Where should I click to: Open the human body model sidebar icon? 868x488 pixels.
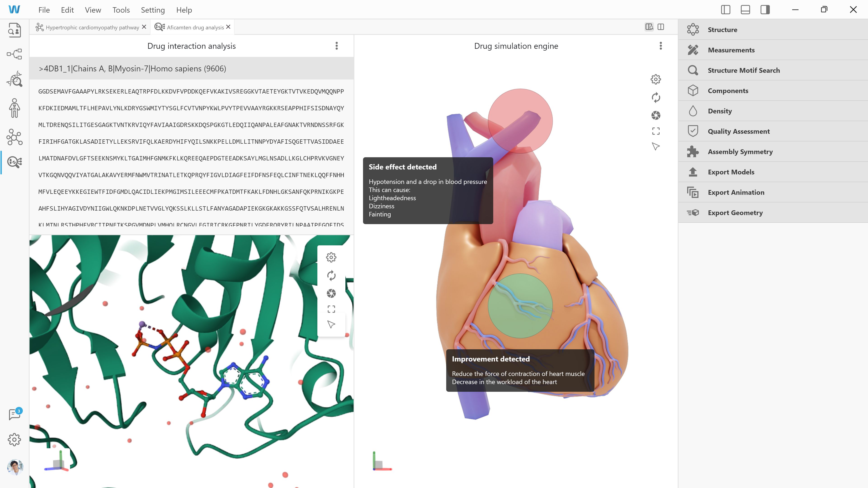(14, 108)
